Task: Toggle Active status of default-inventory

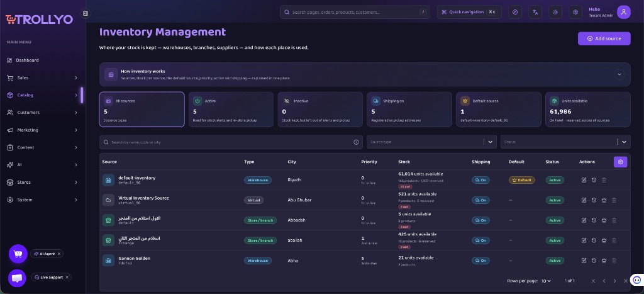Action: click(555, 180)
